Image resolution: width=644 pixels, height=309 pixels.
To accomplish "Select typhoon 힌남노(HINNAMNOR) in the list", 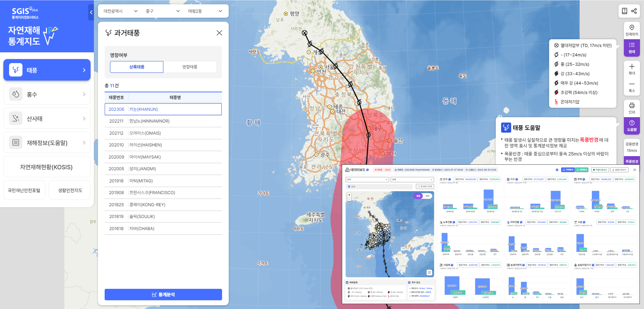I will pyautogui.click(x=149, y=121).
